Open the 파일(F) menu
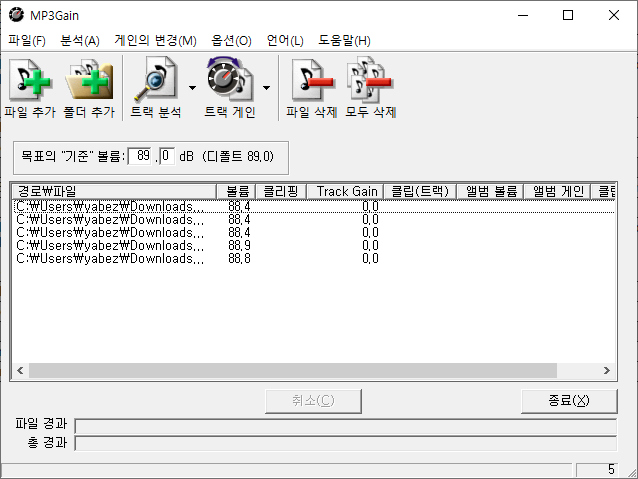The height and width of the screenshot is (479, 638). [27, 40]
